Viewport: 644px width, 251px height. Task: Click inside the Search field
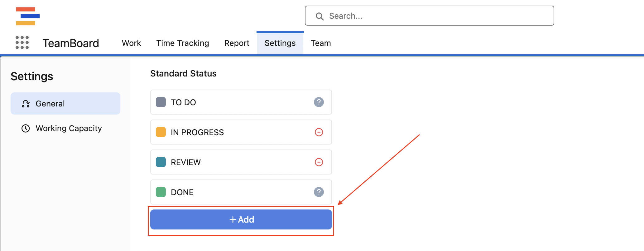(405, 16)
